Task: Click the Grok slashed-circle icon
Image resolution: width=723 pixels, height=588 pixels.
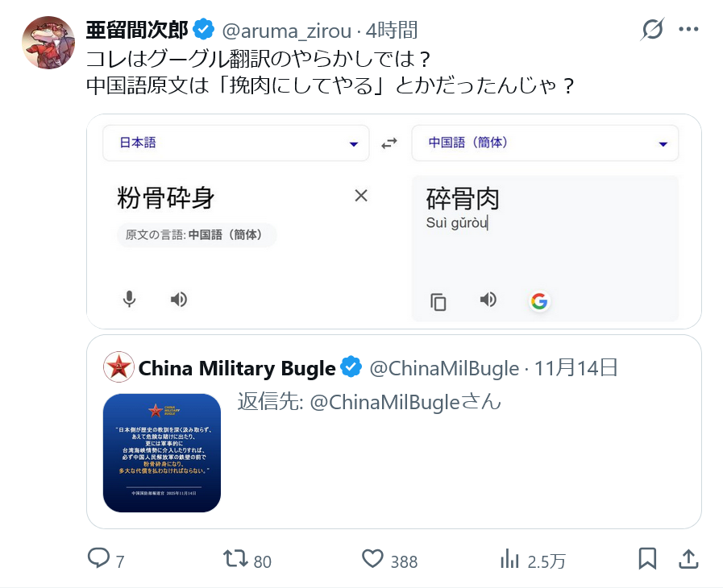Action: pyautogui.click(x=652, y=29)
